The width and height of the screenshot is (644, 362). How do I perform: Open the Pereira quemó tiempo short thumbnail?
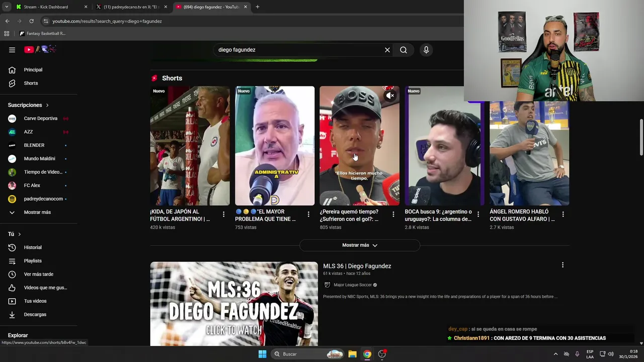(x=359, y=146)
